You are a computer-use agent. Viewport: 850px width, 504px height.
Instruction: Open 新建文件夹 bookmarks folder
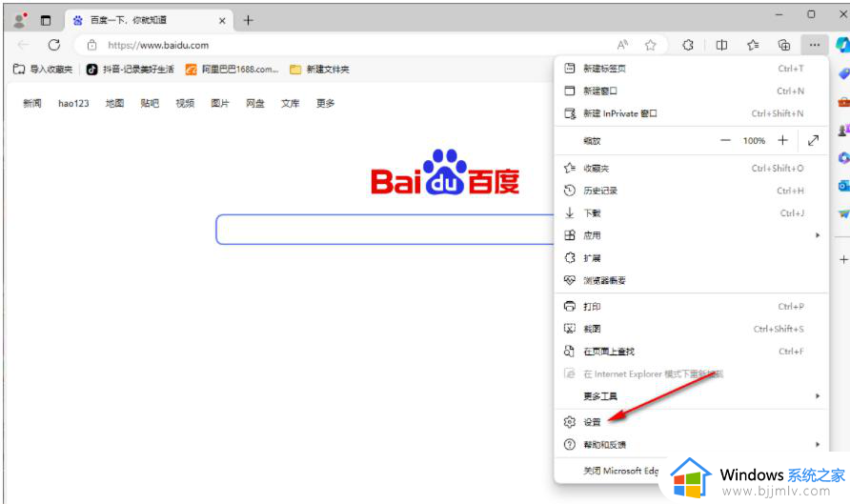click(320, 69)
